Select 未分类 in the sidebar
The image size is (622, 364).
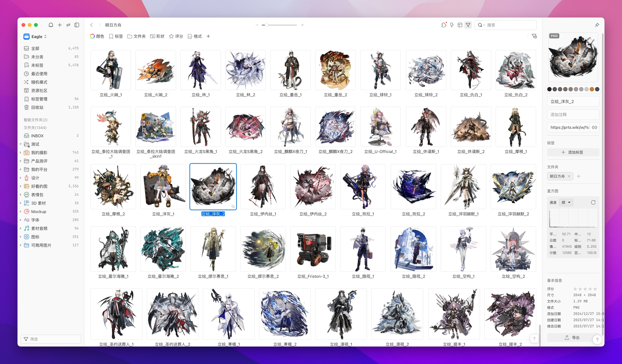tap(51, 57)
